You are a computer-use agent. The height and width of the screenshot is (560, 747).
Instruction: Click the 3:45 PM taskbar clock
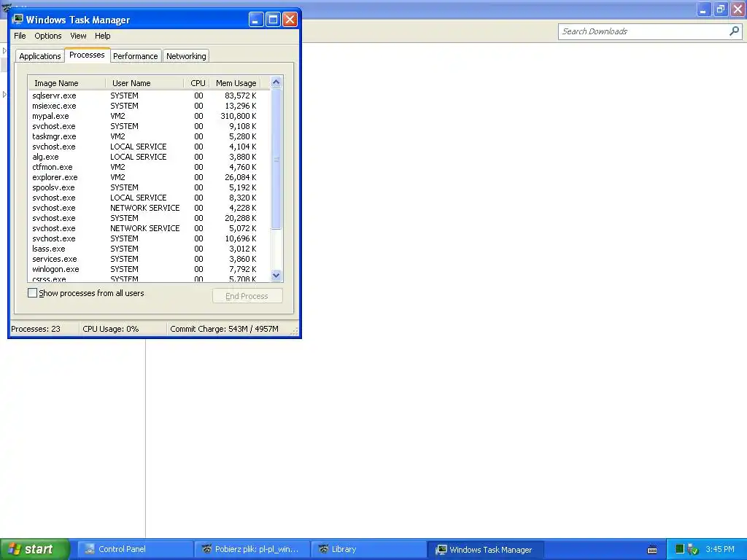click(720, 549)
